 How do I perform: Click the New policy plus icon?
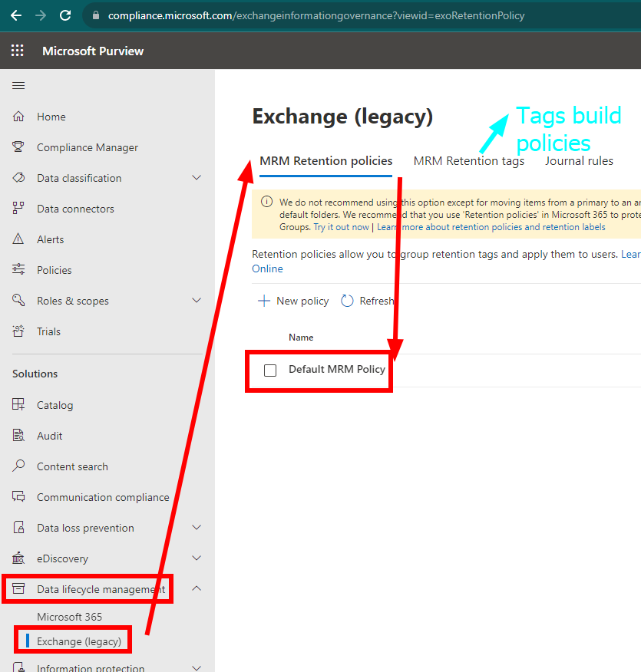point(263,301)
